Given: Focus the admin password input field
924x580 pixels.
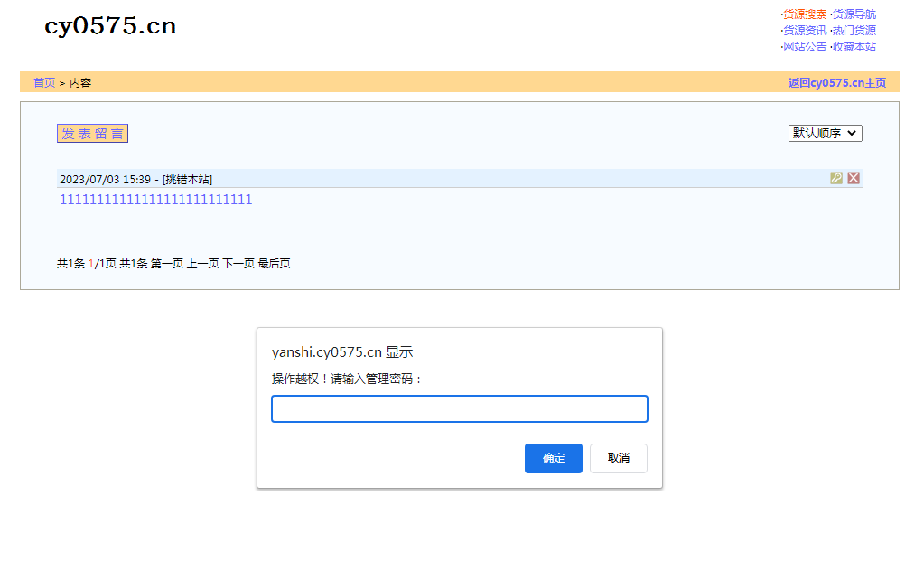Looking at the screenshot, I should [x=459, y=408].
